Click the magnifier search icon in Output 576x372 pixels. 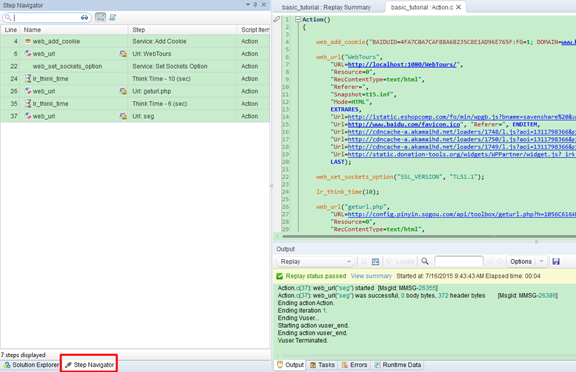pyautogui.click(x=425, y=261)
